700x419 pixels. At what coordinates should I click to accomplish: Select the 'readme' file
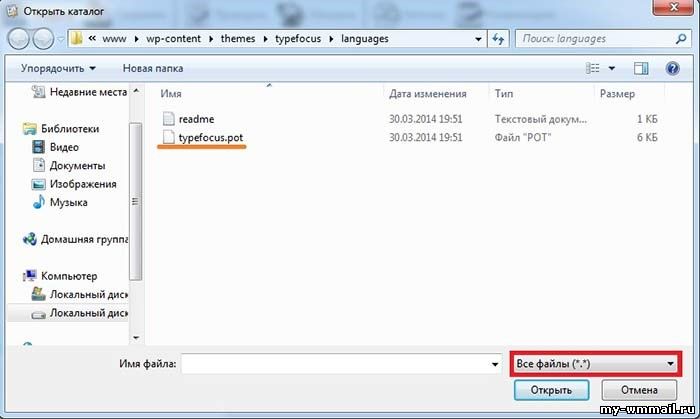pos(196,119)
